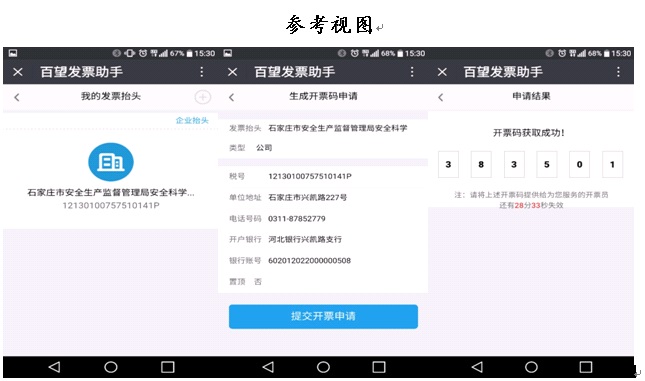Tap the add invoice title plus icon
645x381 pixels.
pyautogui.click(x=202, y=98)
